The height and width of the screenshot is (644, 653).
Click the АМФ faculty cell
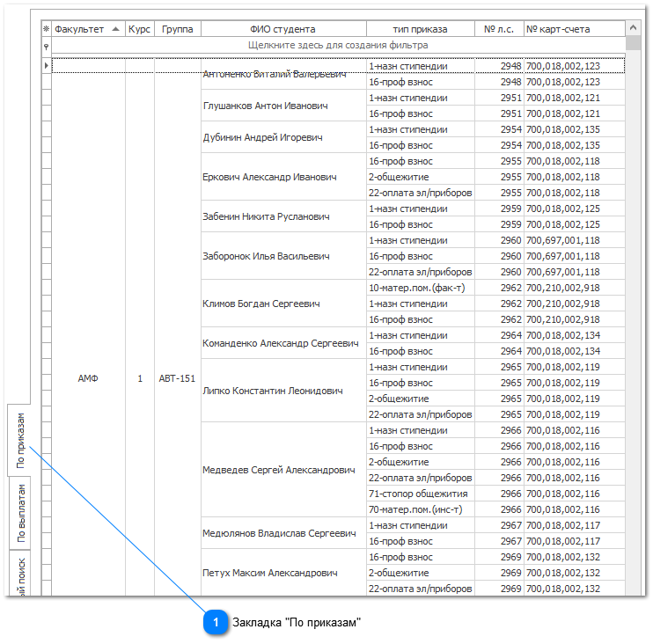[x=88, y=378]
